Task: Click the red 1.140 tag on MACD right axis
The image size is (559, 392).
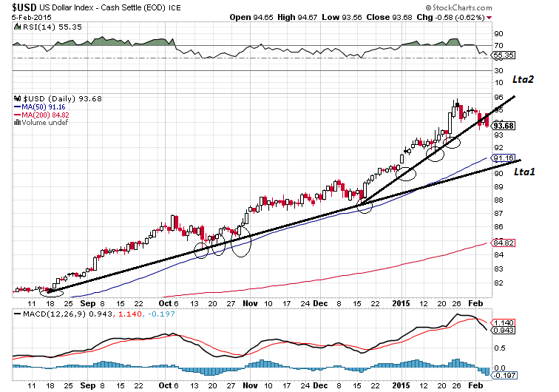Action: pyautogui.click(x=504, y=322)
